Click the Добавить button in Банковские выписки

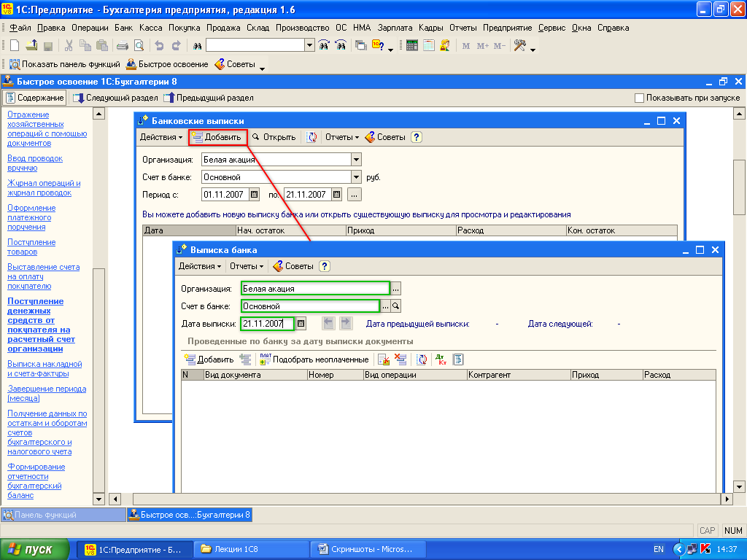click(x=217, y=137)
